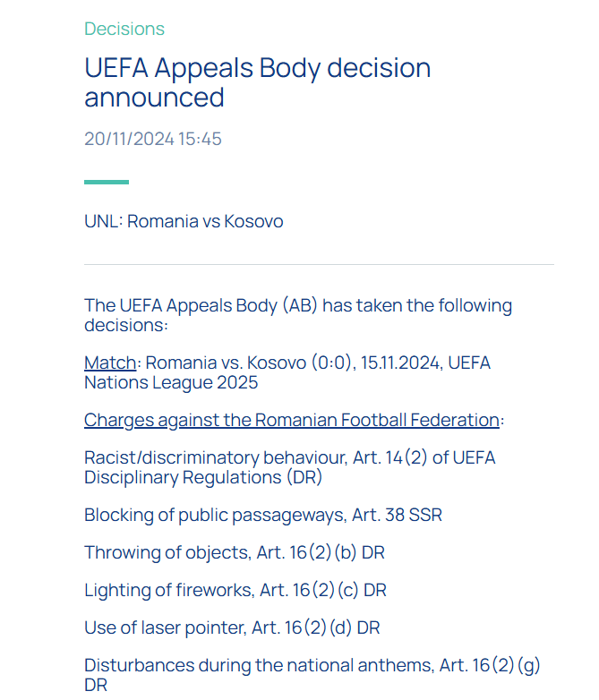Select the UEFA Appeals Body decision headline

pos(257,82)
